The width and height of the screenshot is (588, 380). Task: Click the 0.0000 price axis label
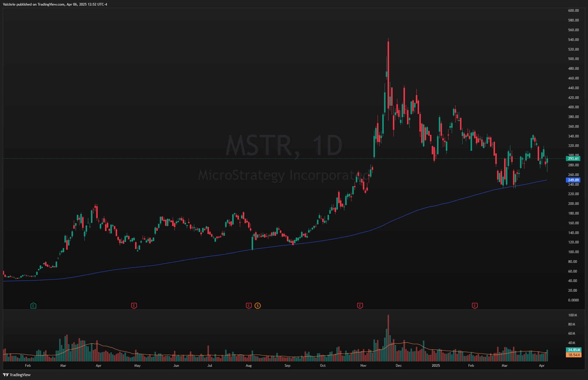click(573, 300)
